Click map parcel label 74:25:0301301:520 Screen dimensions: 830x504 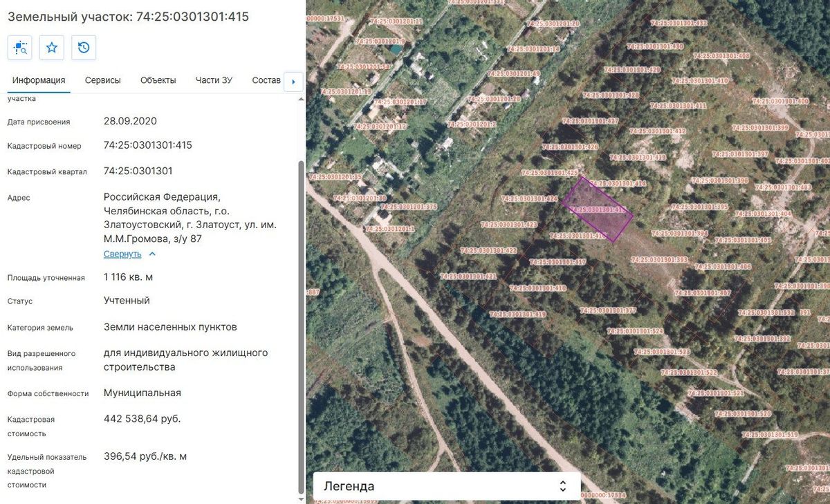[x=743, y=413]
